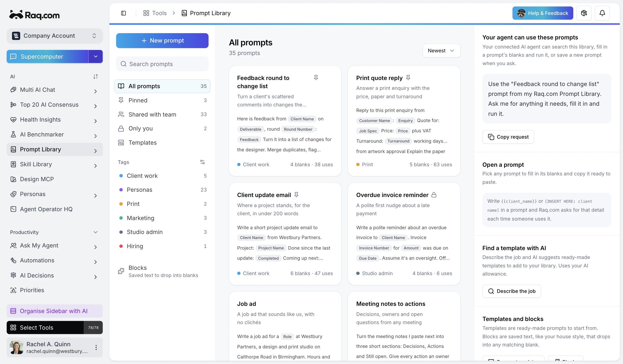623x364 pixels.
Task: Click the Copy request button
Action: (x=508, y=137)
